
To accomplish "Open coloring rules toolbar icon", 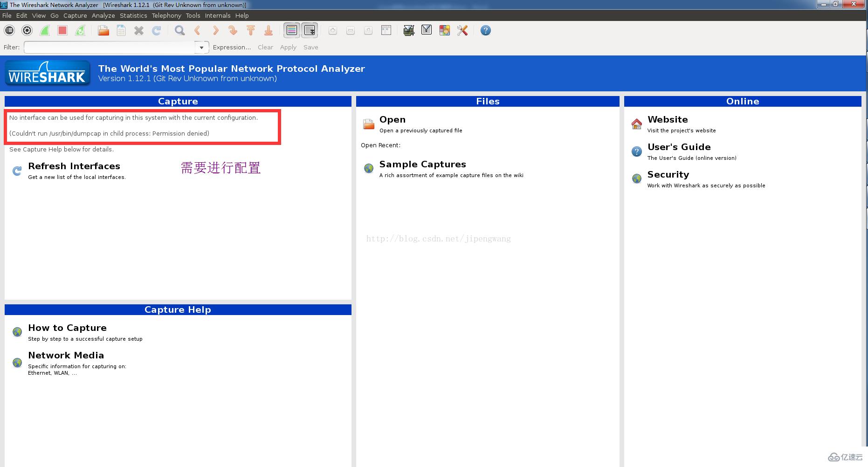I will click(445, 31).
